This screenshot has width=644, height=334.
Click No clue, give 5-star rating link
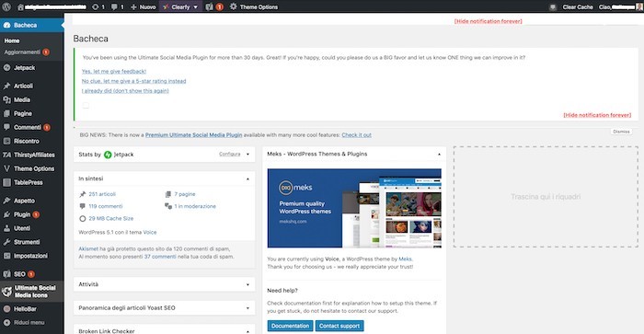134,81
